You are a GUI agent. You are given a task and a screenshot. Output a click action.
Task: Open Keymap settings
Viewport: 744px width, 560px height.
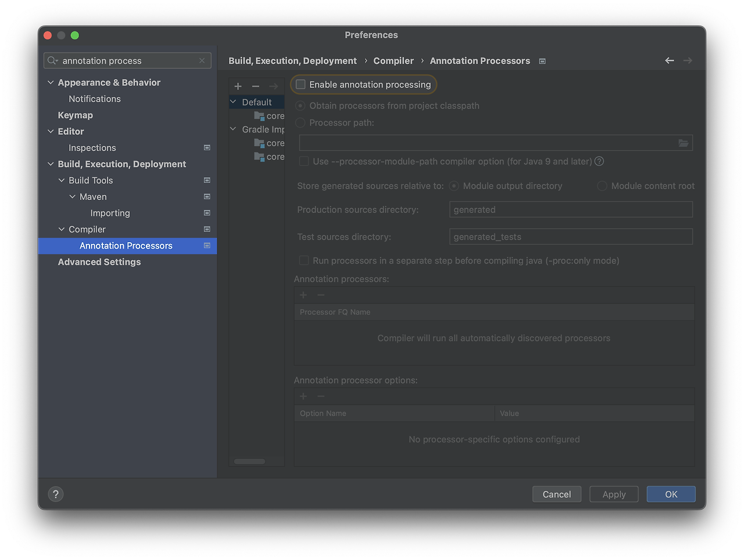76,115
